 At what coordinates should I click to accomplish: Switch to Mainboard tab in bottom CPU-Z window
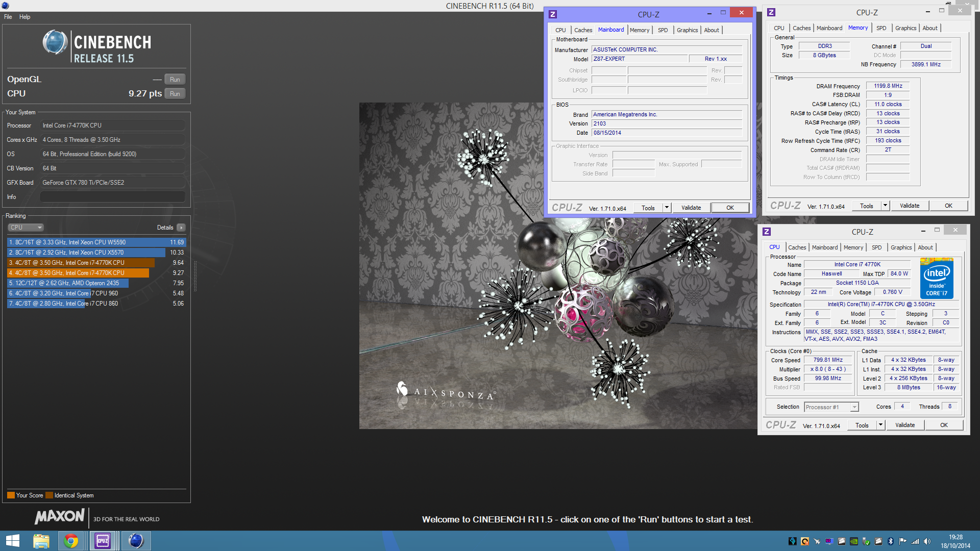(x=824, y=247)
